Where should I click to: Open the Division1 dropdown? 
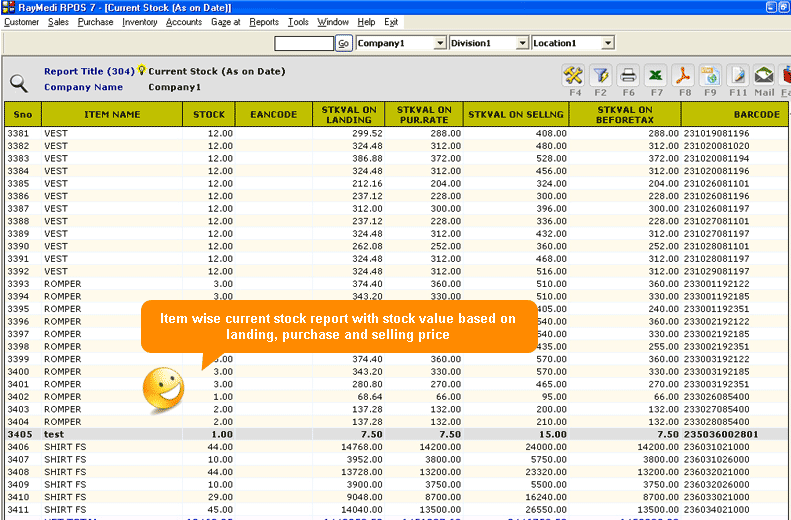(521, 43)
